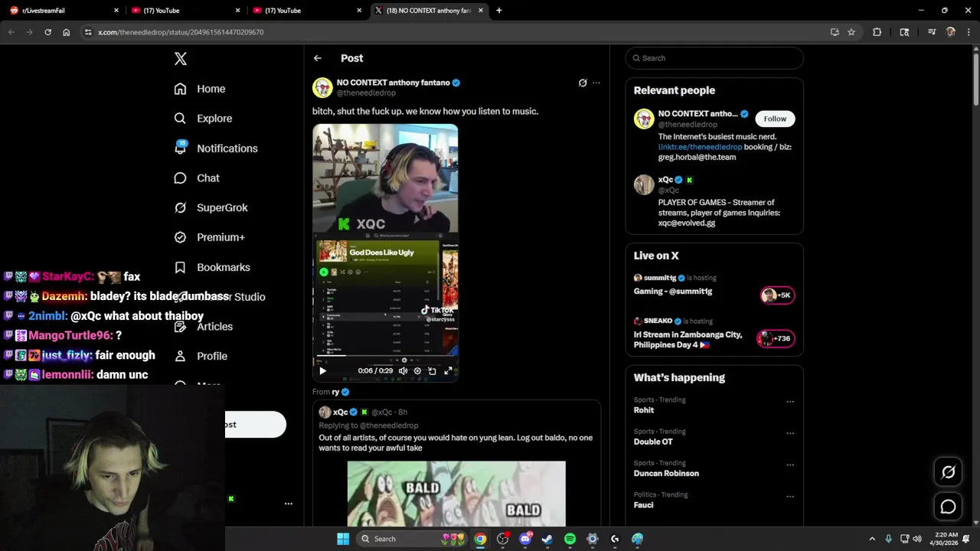The width and height of the screenshot is (980, 551).
Task: Open the browser extensions puzzle icon
Action: click(877, 32)
